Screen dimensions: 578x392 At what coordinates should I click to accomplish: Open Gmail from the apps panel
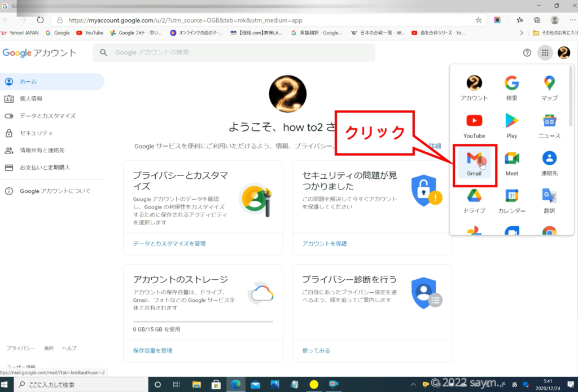point(474,164)
